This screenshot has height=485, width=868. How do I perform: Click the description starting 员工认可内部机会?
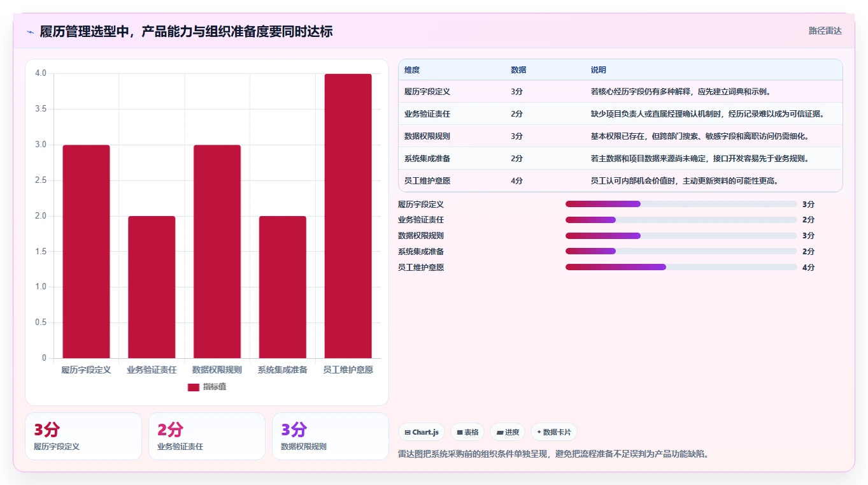tap(685, 181)
